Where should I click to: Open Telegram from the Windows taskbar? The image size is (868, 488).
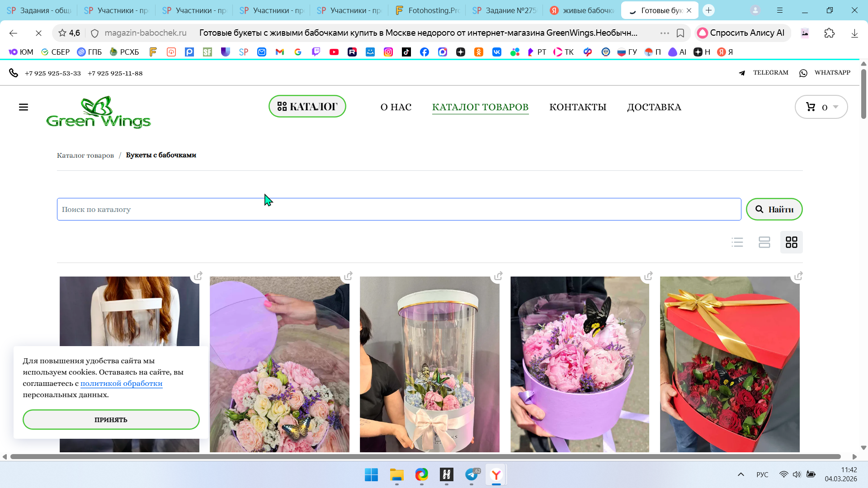click(x=472, y=475)
